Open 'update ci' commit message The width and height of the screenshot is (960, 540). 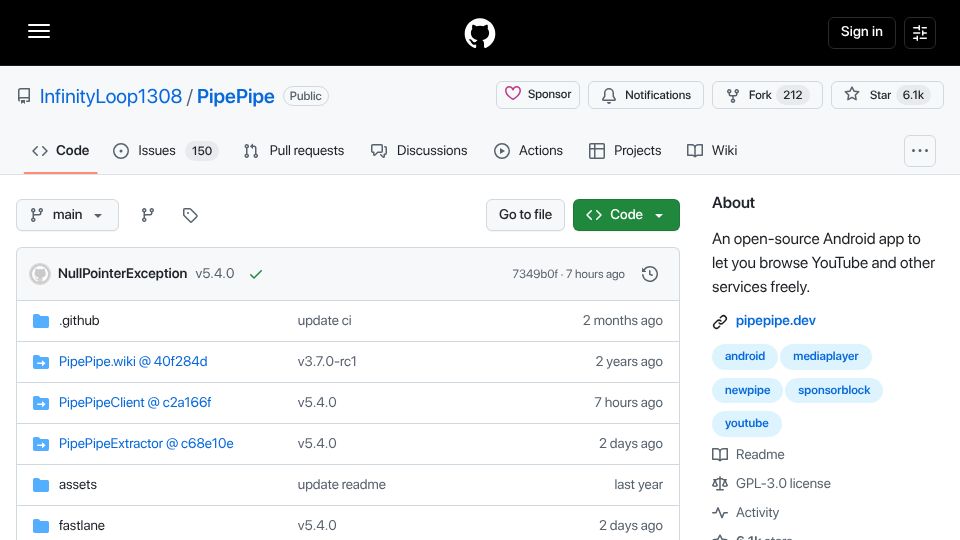[324, 321]
